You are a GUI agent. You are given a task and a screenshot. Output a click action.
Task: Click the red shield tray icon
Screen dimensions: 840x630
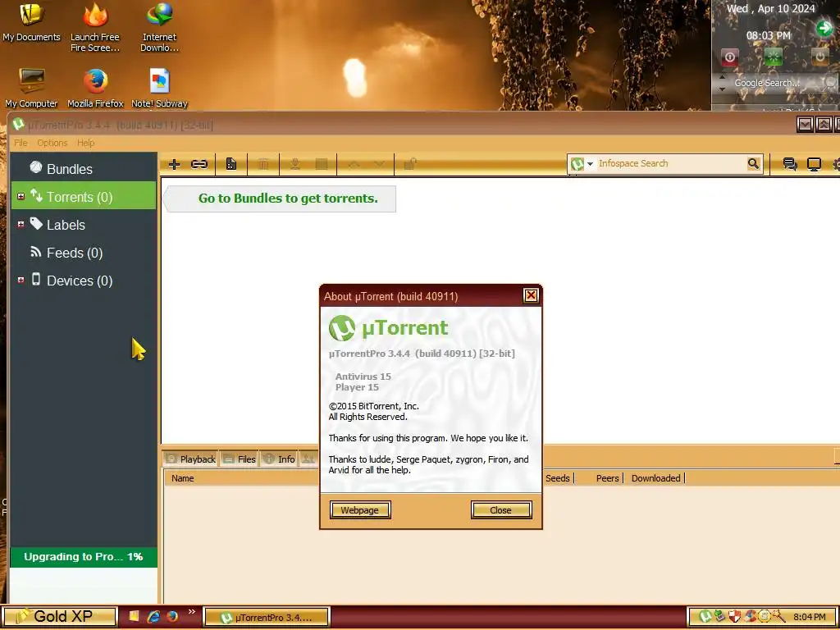click(x=734, y=617)
